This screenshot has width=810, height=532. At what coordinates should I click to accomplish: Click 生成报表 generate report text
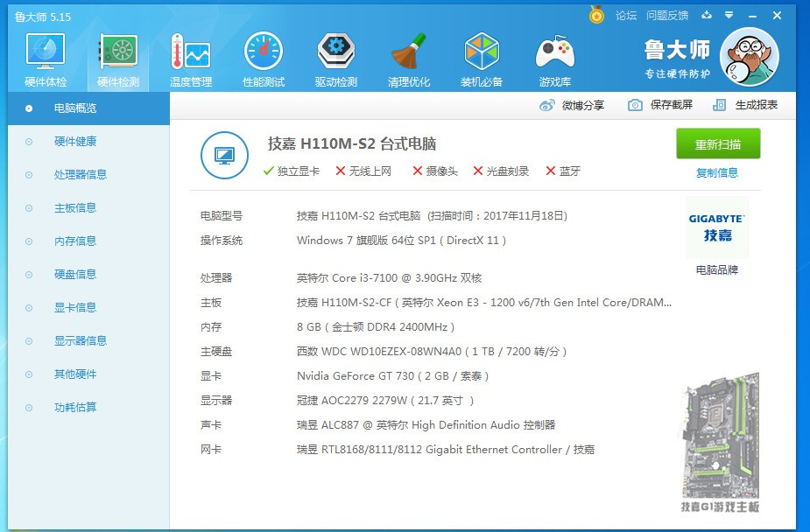click(x=757, y=105)
